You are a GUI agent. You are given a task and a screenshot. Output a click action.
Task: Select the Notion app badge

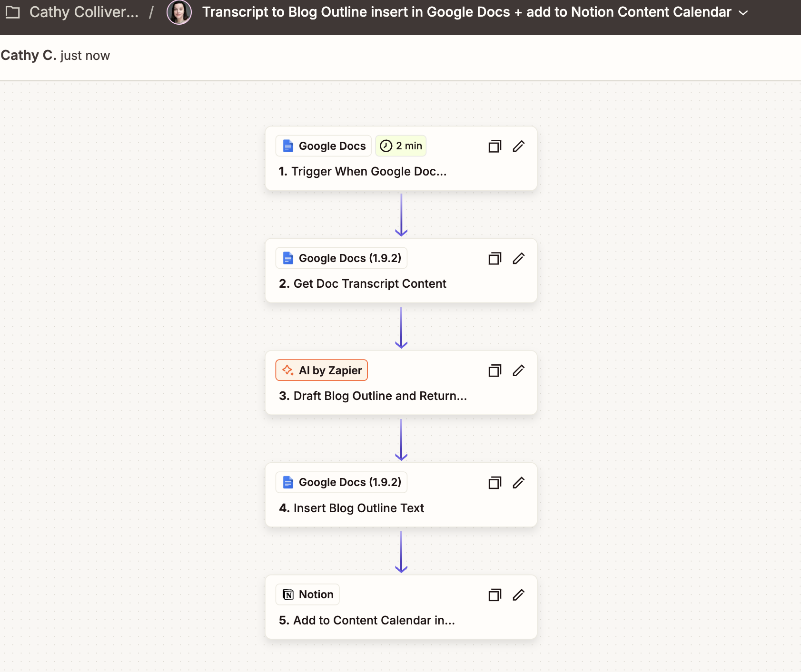click(x=307, y=594)
